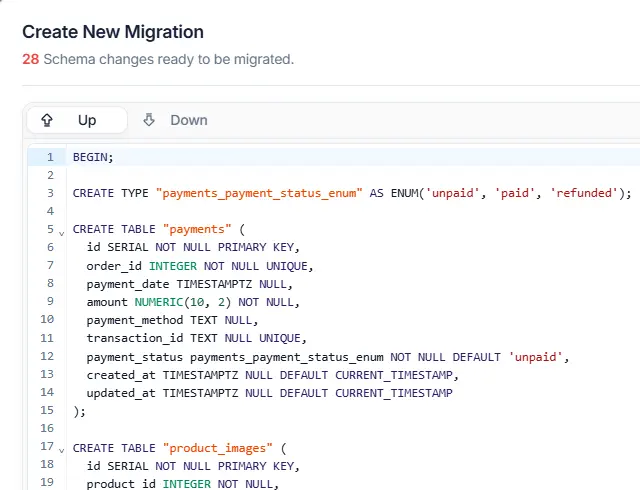Click the updated_at column line
This screenshot has height=490, width=640.
tap(269, 393)
